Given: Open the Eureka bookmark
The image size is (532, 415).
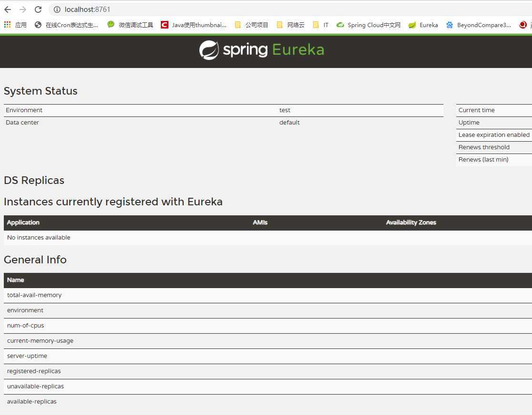Looking at the screenshot, I should (x=424, y=25).
